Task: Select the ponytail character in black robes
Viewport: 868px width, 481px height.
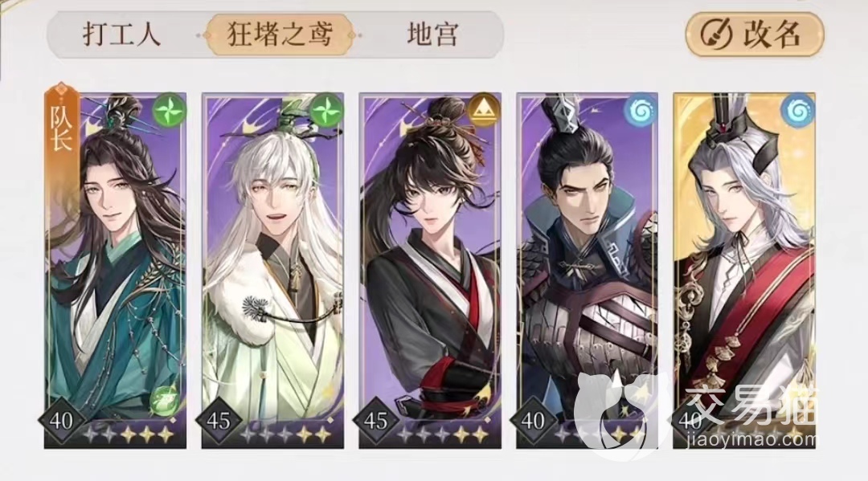Action: tap(430, 271)
